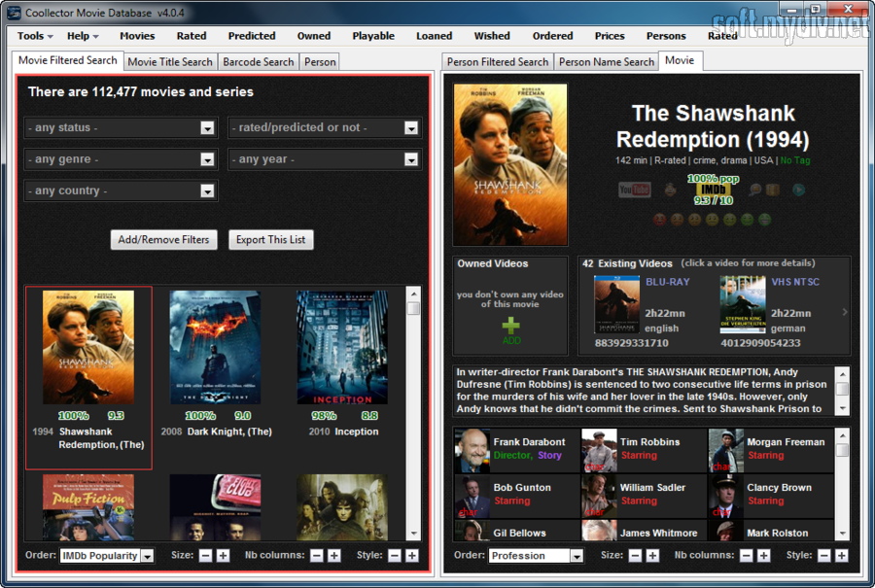
Task: Open the Wished section
Action: (492, 36)
